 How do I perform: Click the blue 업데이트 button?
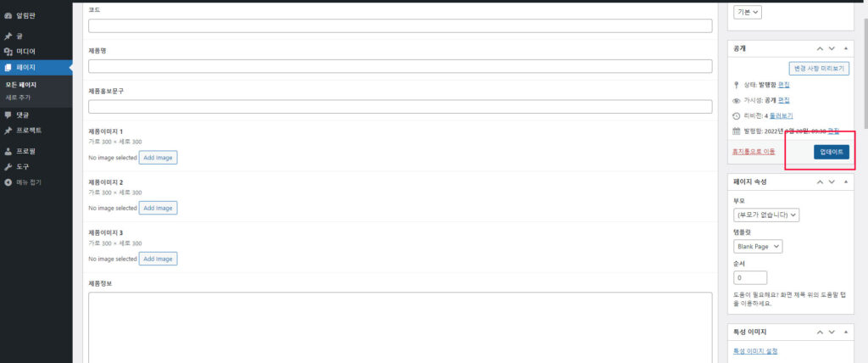[831, 152]
